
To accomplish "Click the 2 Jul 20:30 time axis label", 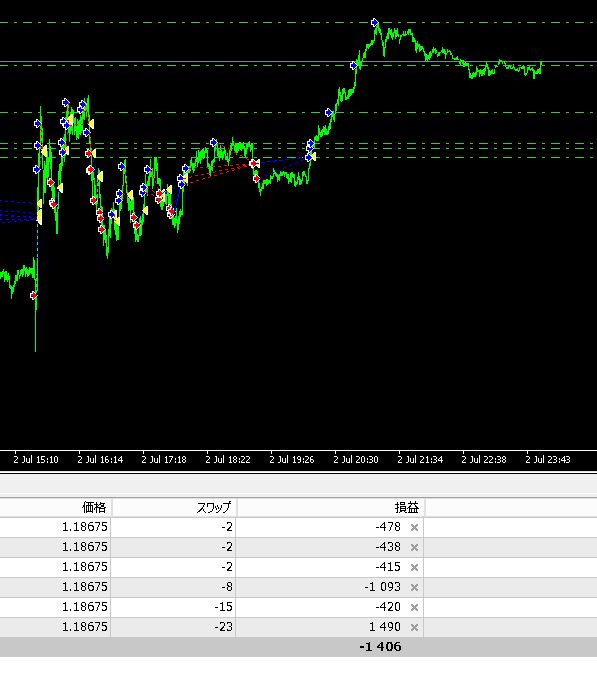I will 356,460.
